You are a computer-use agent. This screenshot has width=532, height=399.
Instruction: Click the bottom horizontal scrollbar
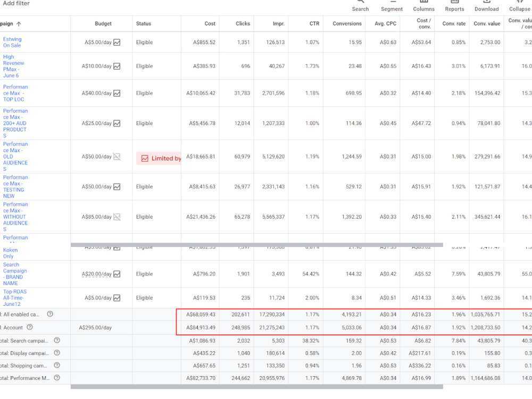click(x=257, y=387)
